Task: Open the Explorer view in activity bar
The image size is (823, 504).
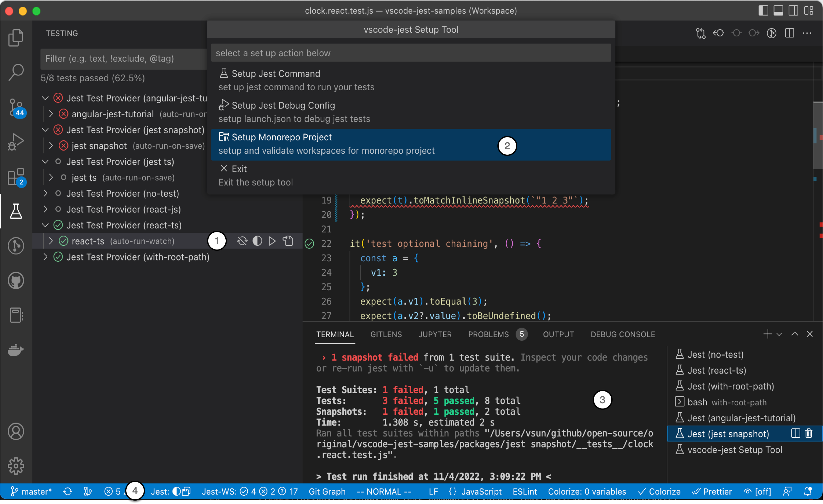Action: pyautogui.click(x=16, y=37)
